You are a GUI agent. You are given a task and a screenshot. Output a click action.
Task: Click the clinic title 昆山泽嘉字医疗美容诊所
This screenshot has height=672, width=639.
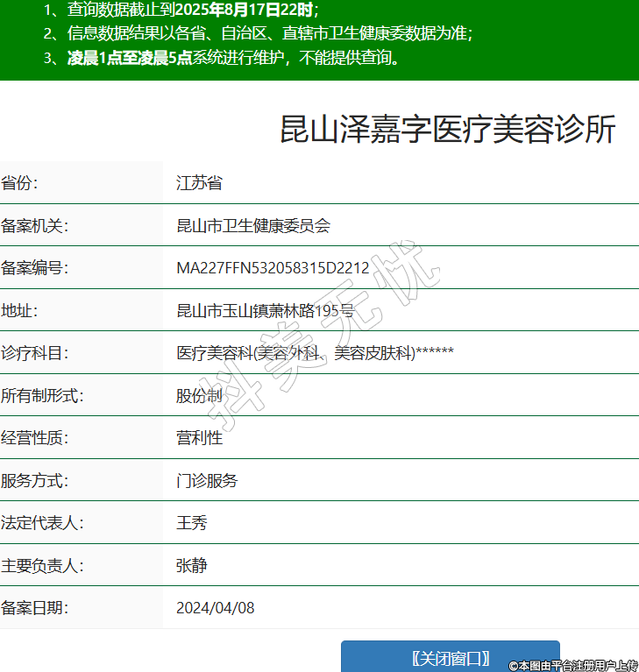coord(447,129)
